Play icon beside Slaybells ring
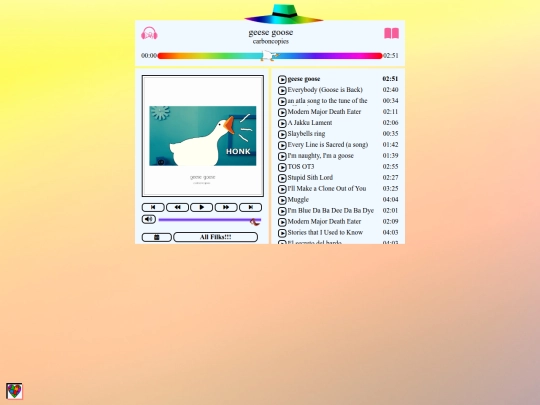Screen dimensions: 540x405 (282, 134)
